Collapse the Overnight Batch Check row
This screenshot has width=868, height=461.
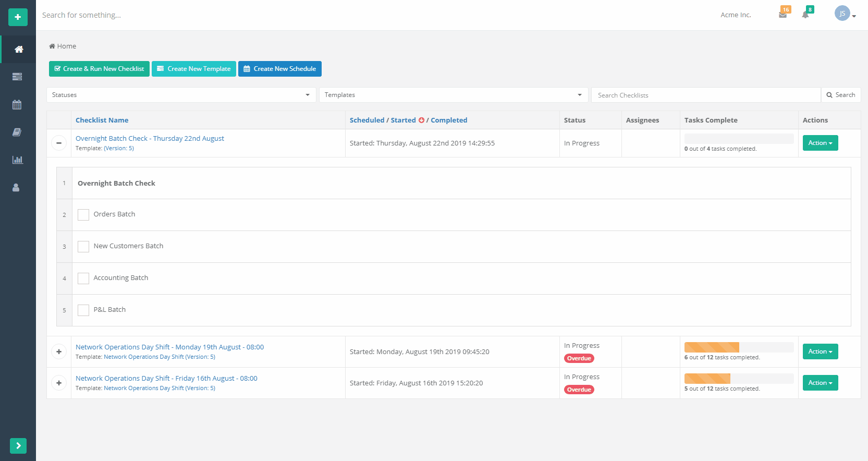click(x=59, y=143)
